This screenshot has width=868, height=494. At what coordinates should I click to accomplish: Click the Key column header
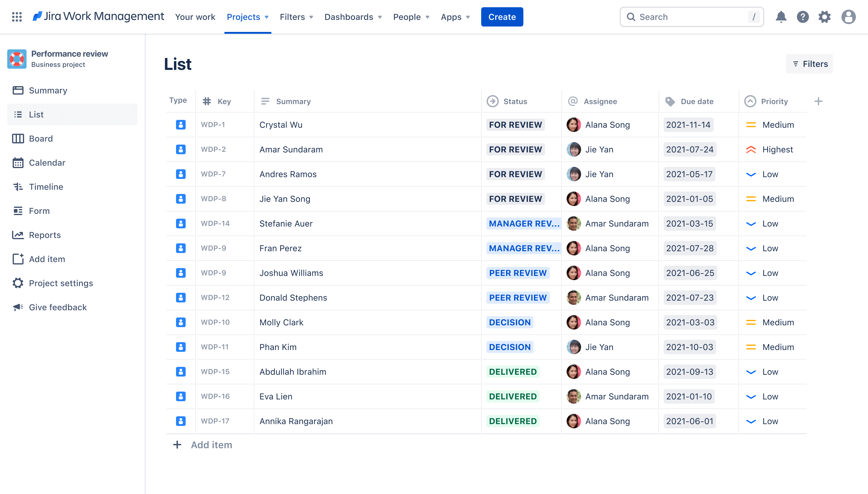(224, 100)
